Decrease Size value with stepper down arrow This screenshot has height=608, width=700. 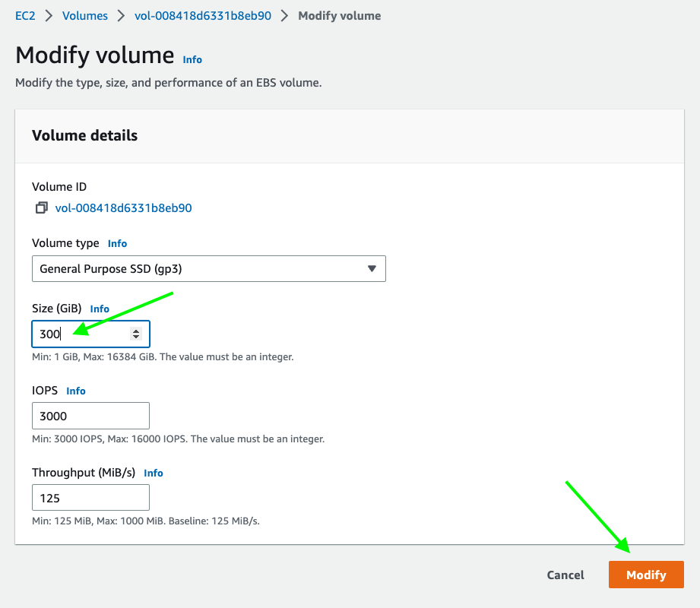[x=136, y=337]
